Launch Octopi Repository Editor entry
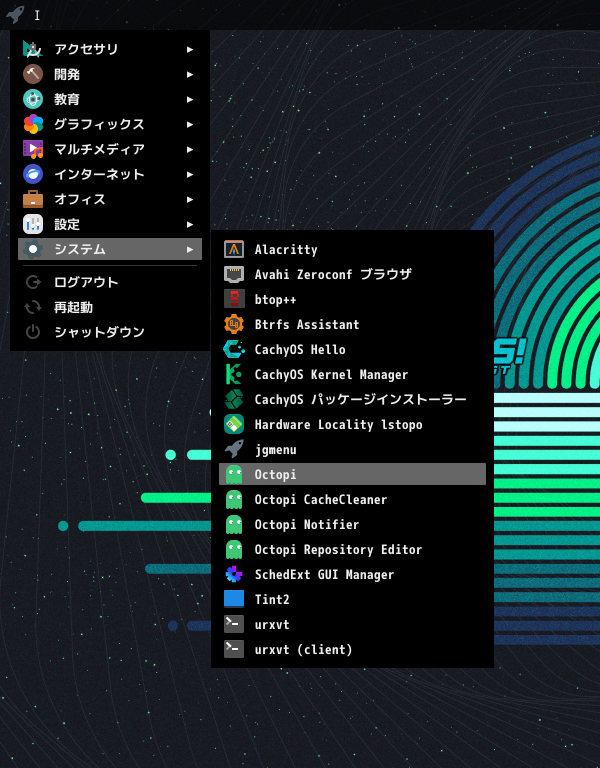600x768 pixels. click(x=352, y=549)
